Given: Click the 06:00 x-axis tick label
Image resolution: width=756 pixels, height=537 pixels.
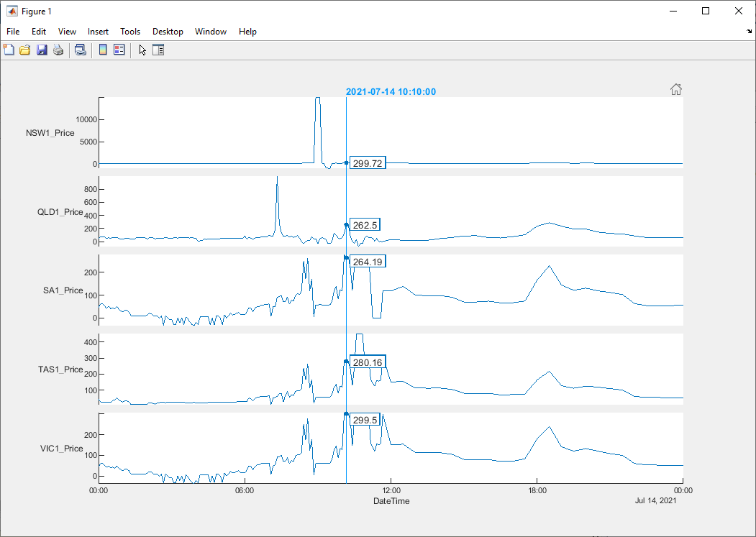Looking at the screenshot, I should pyautogui.click(x=245, y=490).
